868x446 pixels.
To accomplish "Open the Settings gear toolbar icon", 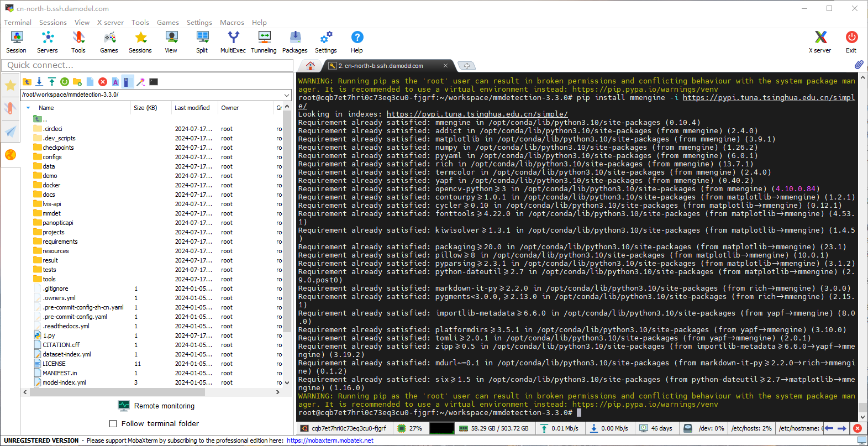I will click(326, 42).
